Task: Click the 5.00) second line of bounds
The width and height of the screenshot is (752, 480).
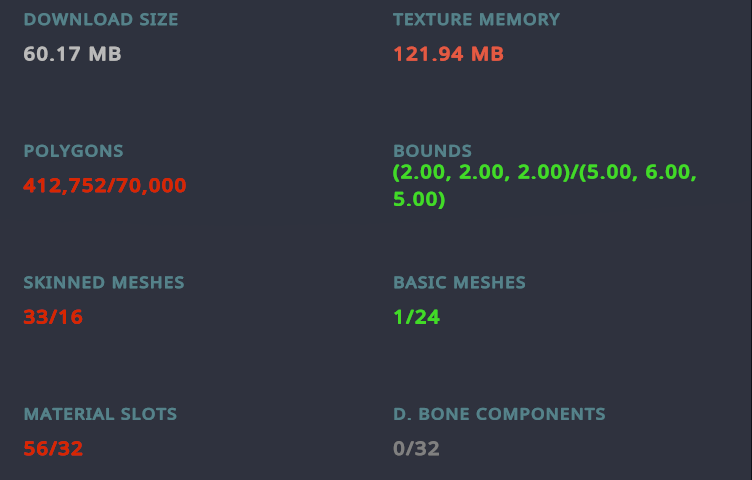Action: click(420, 199)
